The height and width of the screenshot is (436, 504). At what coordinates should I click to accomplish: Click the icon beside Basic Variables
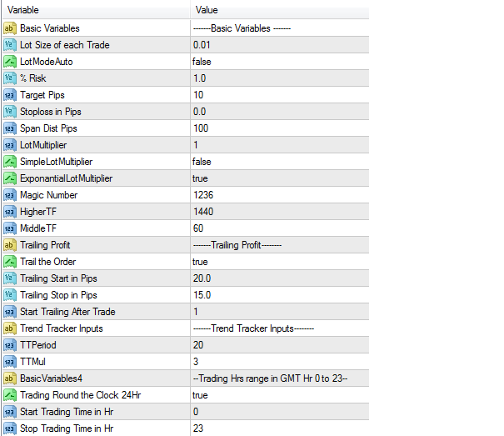[9, 28]
